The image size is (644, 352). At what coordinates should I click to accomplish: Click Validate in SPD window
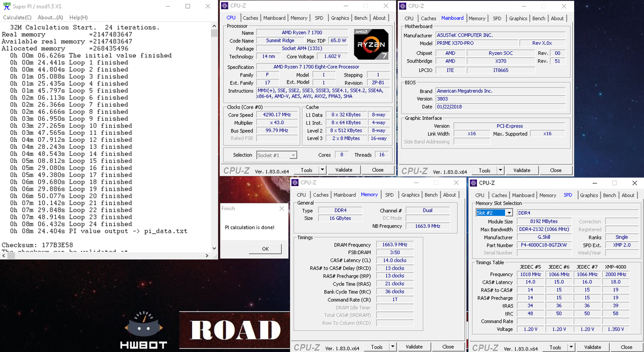click(592, 347)
